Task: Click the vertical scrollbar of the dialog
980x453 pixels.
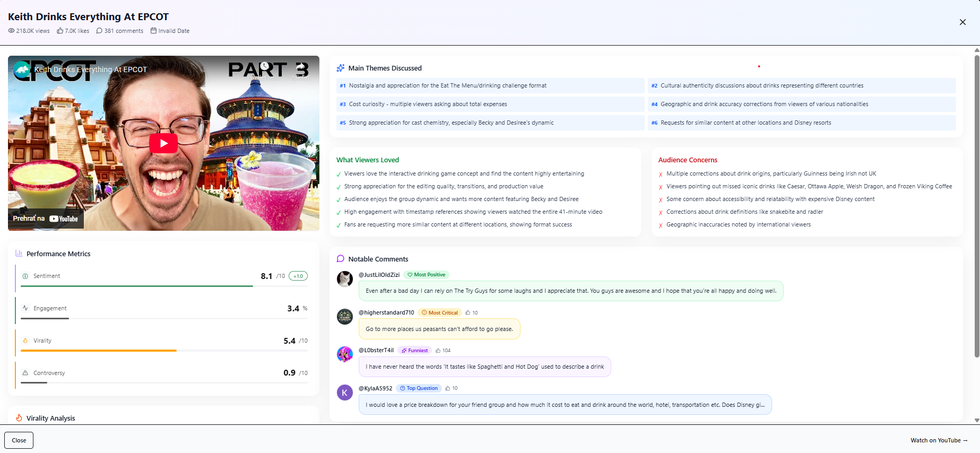Action: [x=977, y=207]
